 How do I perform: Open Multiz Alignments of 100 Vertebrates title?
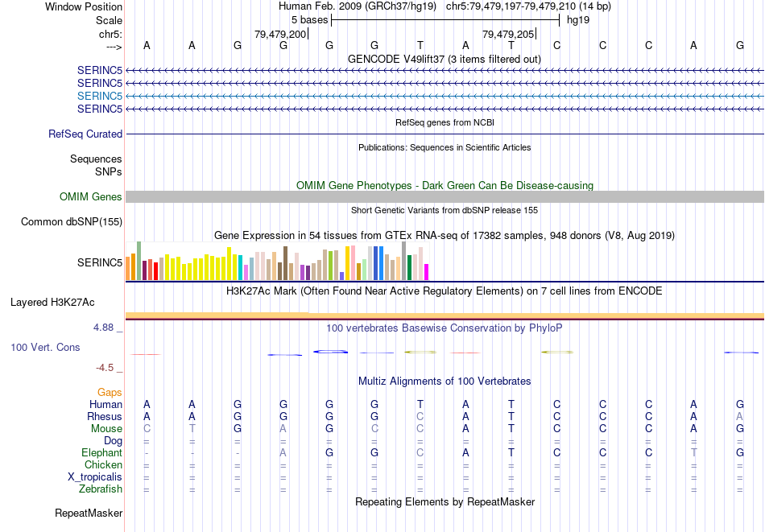click(445, 381)
